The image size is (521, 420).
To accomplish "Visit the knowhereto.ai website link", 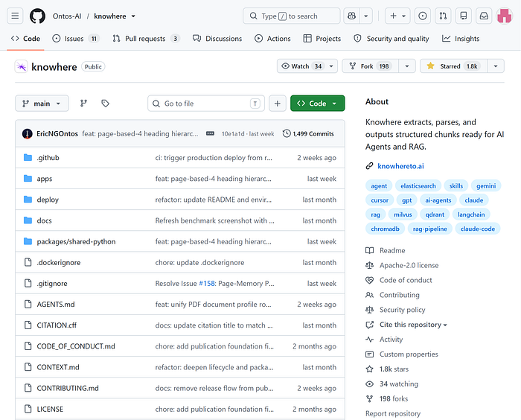I will point(400,166).
